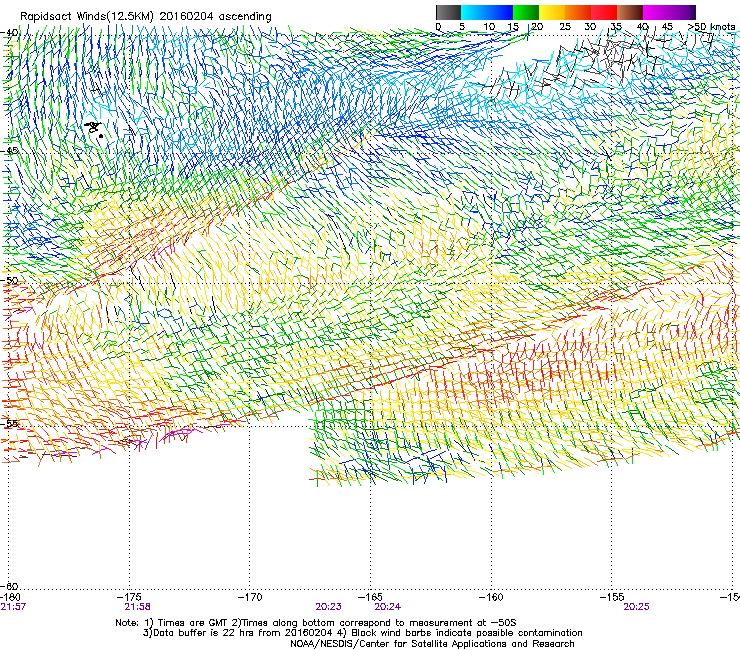Click the gray 0-5 knots color swatch
Image resolution: width=740 pixels, height=650 pixels.
[448, 12]
